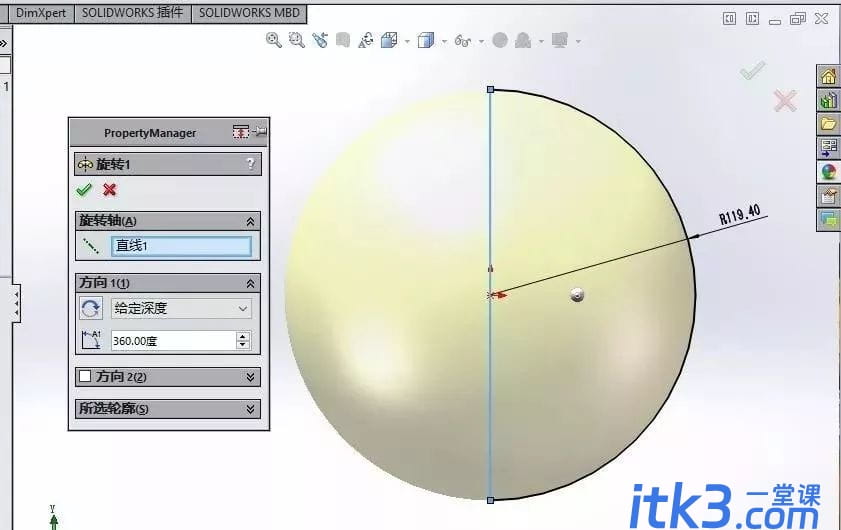841x530 pixels.
Task: Open the Design Library task pane icon
Action: coord(829,100)
